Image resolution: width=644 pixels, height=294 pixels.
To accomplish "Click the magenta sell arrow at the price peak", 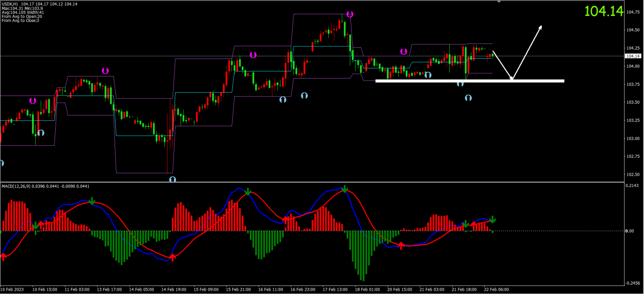I will pos(350,15).
